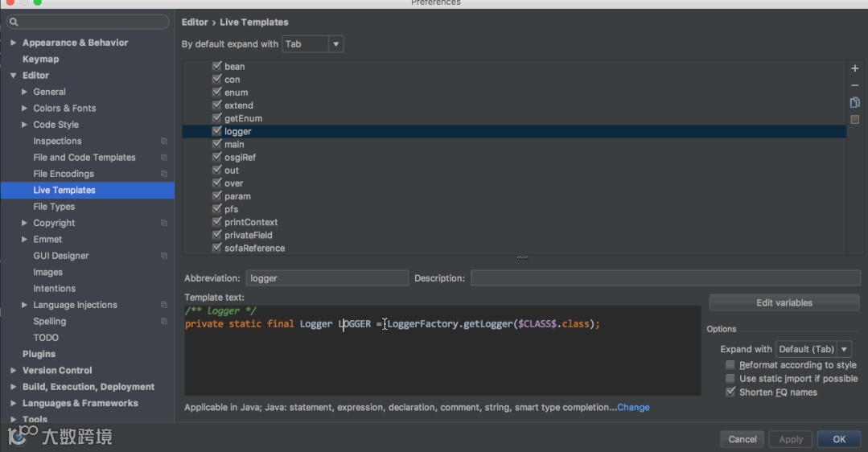Select File Types in the settings tree
The height and width of the screenshot is (452, 868).
point(54,207)
